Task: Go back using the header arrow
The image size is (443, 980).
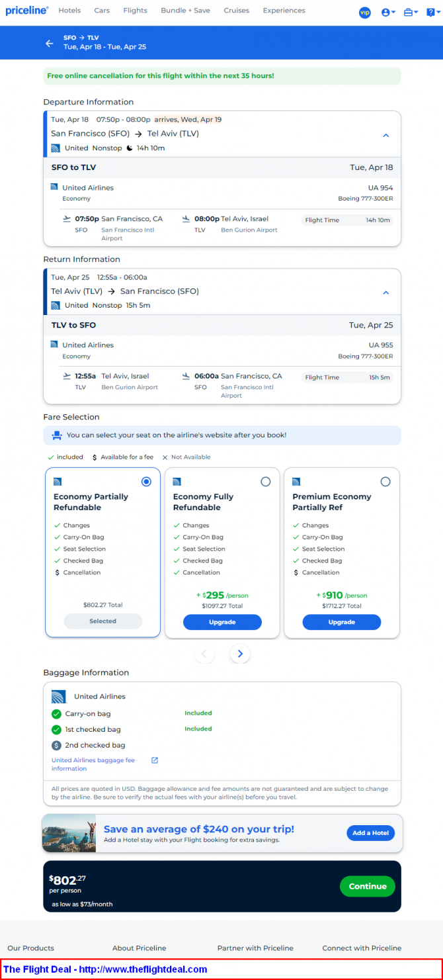Action: coord(49,43)
